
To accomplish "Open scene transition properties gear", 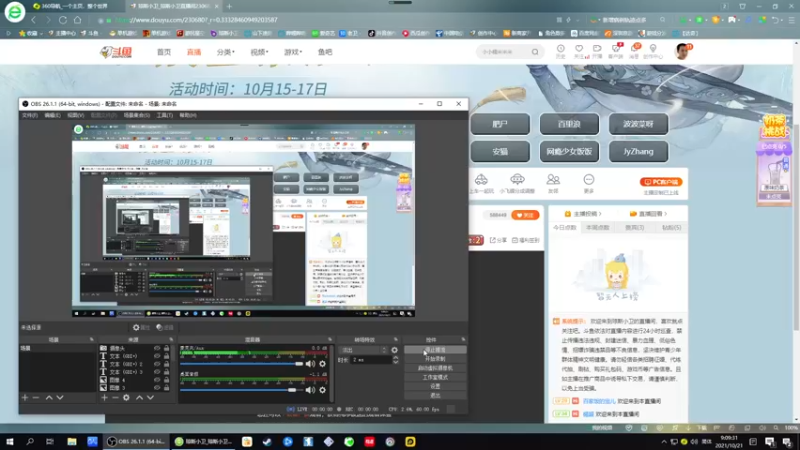I will [x=394, y=350].
